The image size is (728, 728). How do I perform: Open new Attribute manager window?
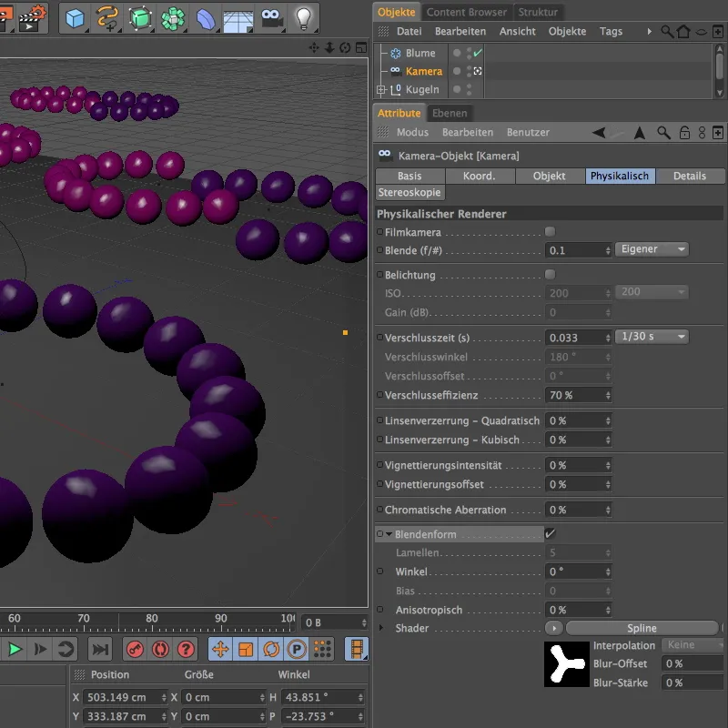pyautogui.click(x=718, y=133)
